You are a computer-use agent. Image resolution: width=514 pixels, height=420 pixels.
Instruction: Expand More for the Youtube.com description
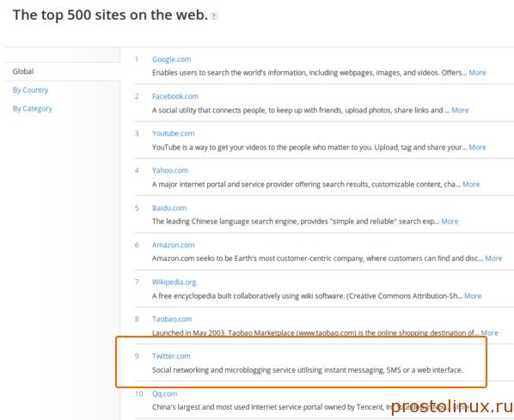tap(477, 147)
